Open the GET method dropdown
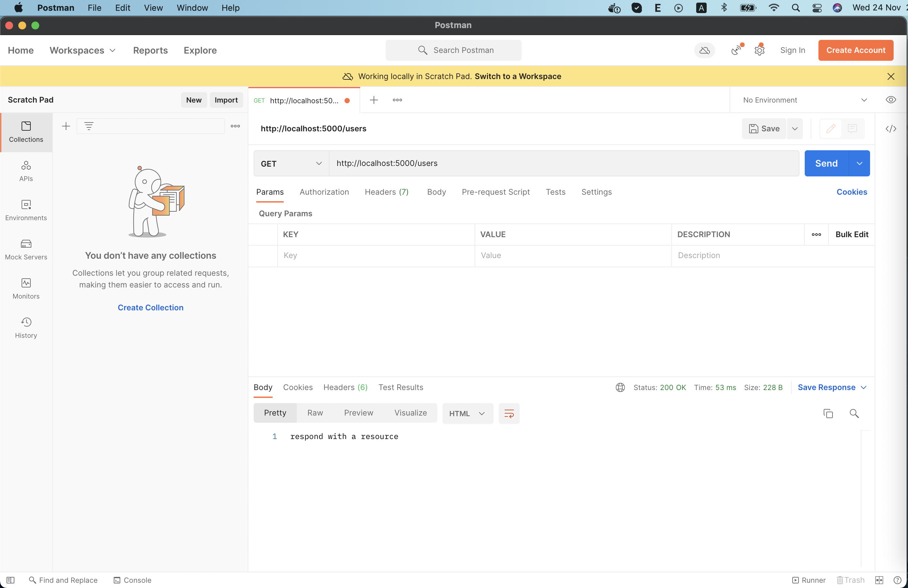908x588 pixels. [291, 163]
